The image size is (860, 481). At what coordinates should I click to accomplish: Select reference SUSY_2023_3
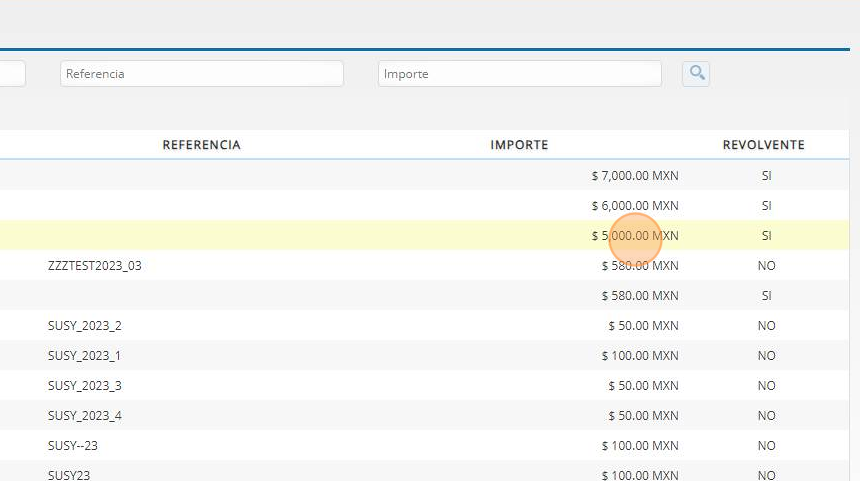[85, 386]
